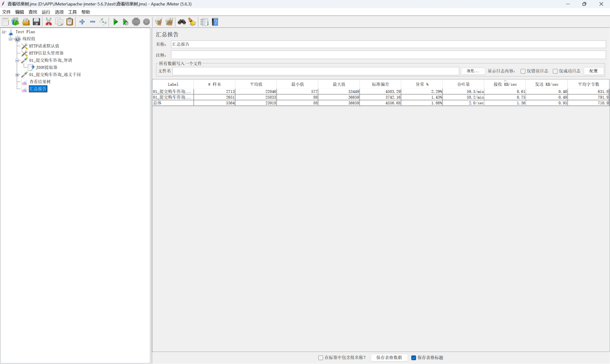Open the 文件 menu

tap(6, 12)
